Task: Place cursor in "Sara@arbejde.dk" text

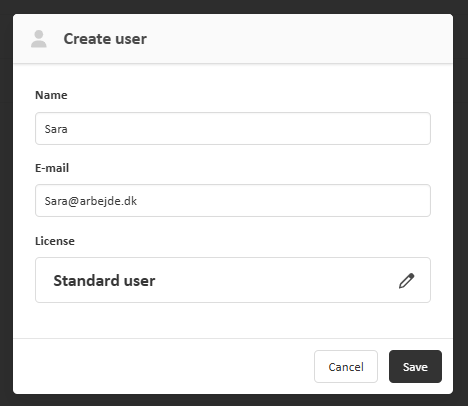Action: pos(91,201)
